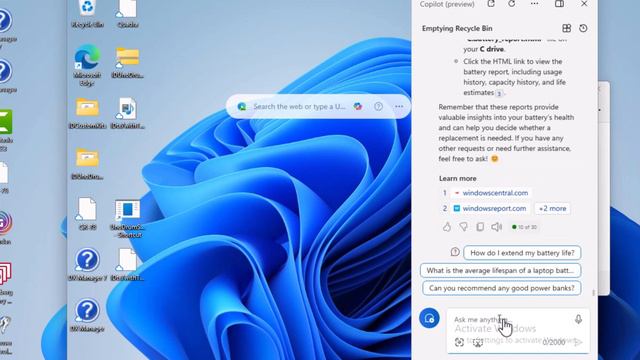640x360 pixels.
Task: Copy the Copilot response
Action: coord(480,227)
